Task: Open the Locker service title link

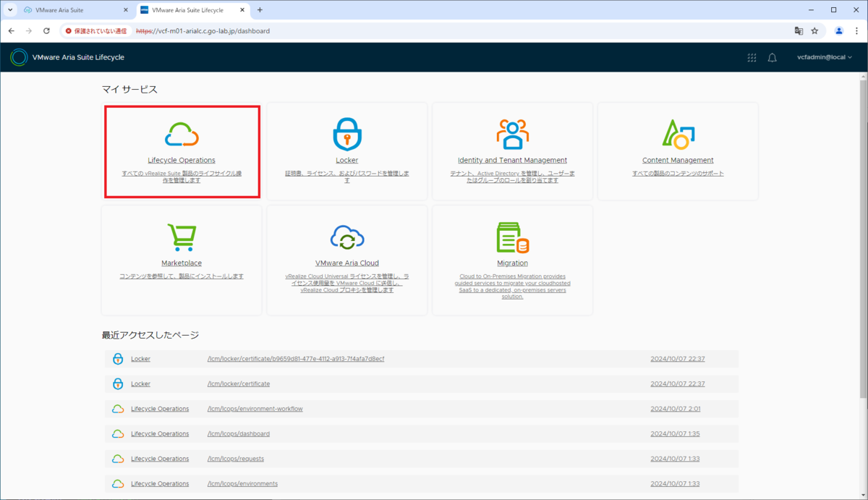Action: coord(347,161)
